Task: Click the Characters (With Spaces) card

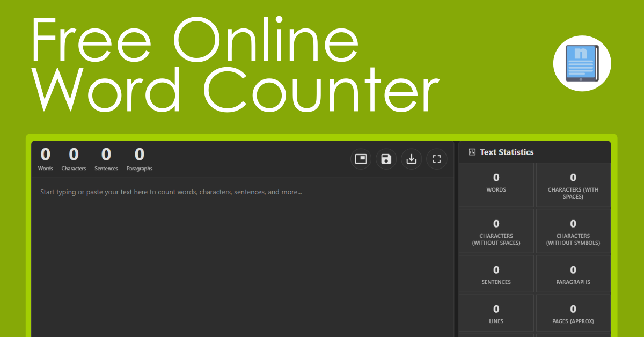Action: coord(573,184)
